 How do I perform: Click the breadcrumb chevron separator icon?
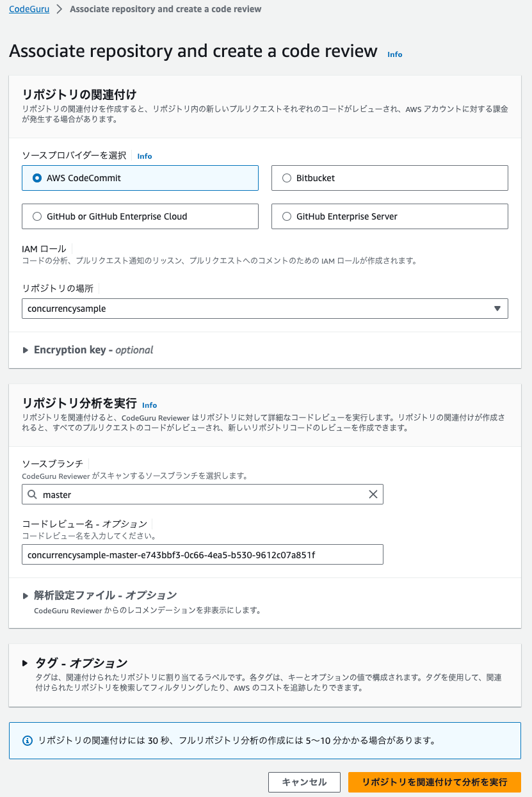[x=60, y=10]
